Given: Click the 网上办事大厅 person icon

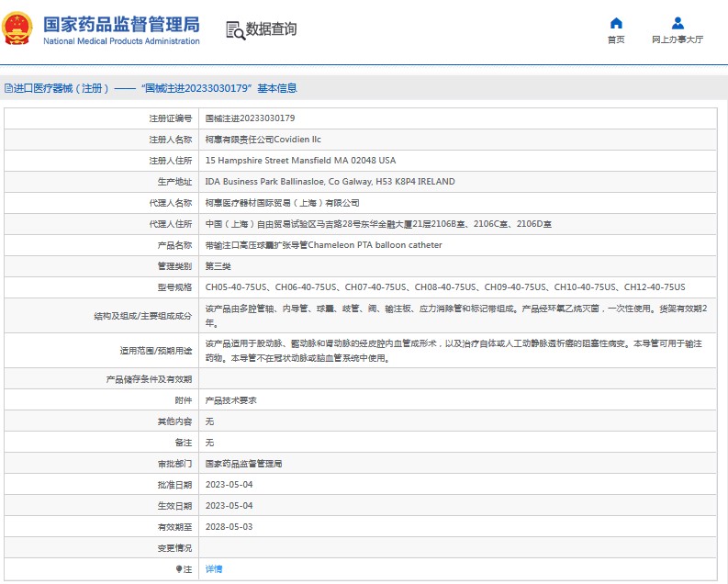Looking at the screenshot, I should tap(678, 23).
